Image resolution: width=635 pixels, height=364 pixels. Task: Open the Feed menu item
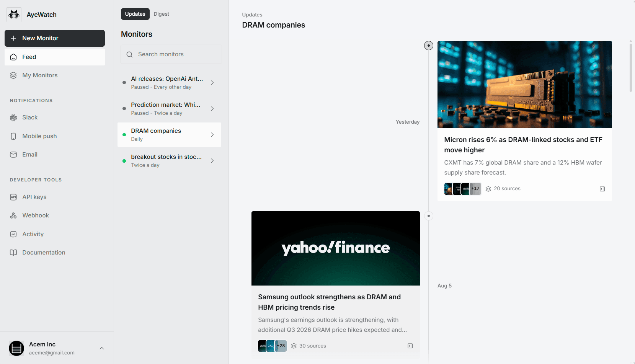point(55,57)
